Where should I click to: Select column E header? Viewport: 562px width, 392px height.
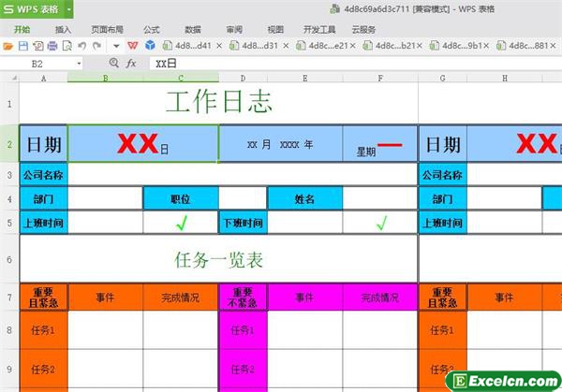304,78
